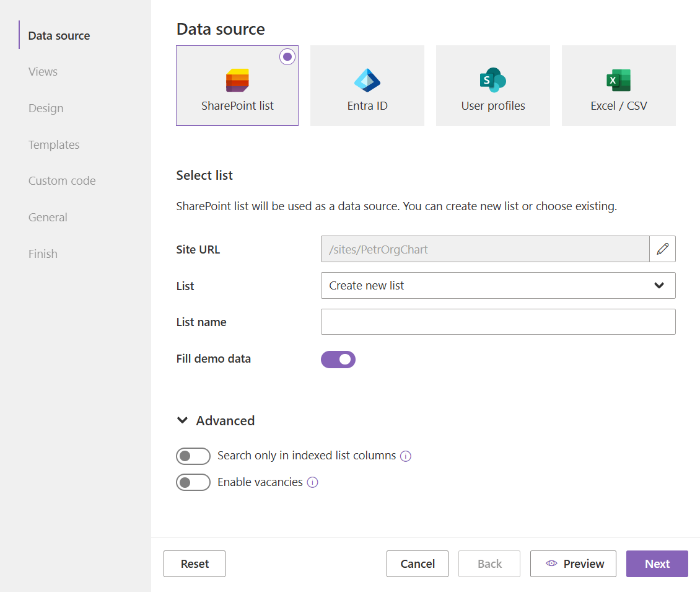The image size is (700, 592).
Task: Go to Finish step in sidebar
Action: click(x=43, y=254)
